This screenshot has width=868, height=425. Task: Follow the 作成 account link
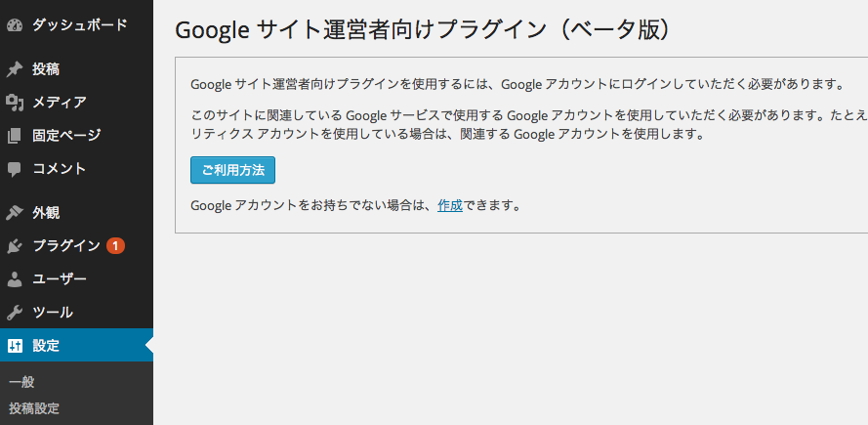click(449, 205)
